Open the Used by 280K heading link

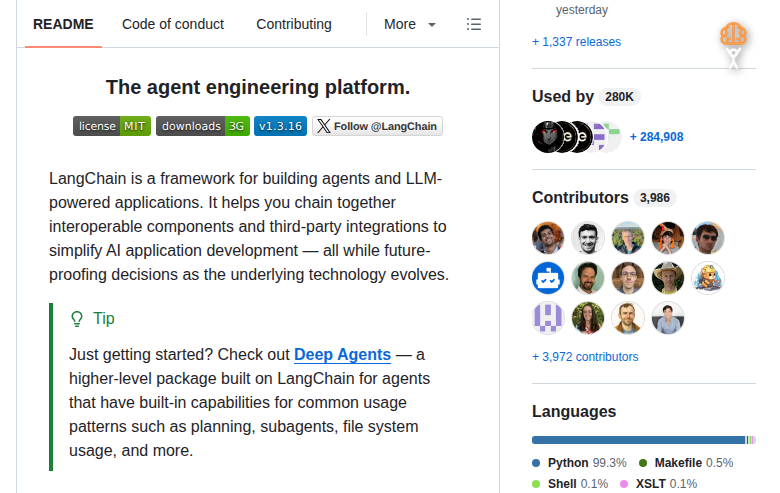tap(586, 97)
